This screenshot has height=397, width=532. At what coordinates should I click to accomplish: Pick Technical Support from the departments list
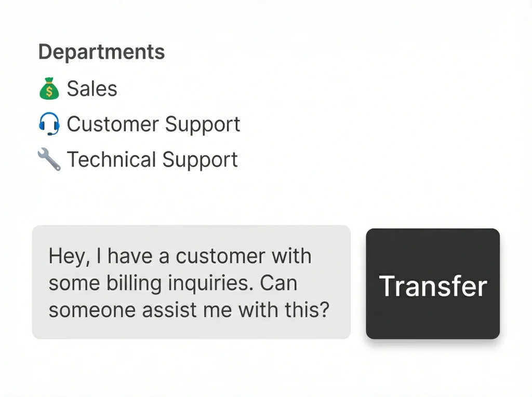click(152, 160)
